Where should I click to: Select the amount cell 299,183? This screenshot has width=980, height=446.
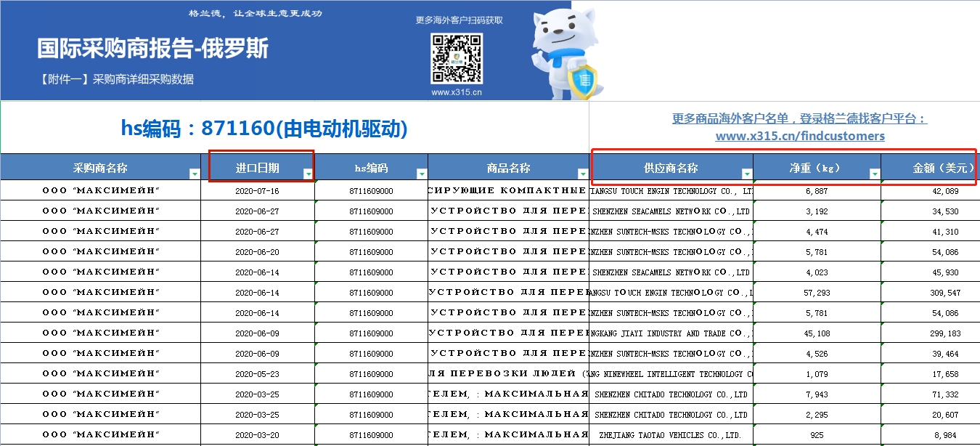[x=931, y=333]
